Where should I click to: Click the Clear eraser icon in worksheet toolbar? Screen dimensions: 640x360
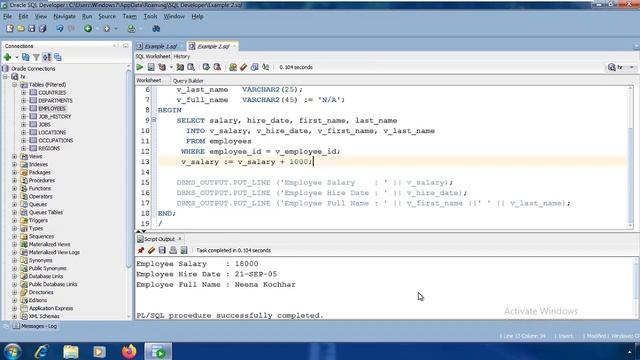point(244,67)
